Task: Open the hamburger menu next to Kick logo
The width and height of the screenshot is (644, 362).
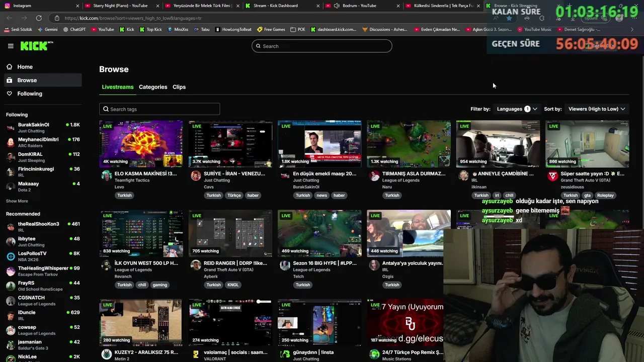Action: pyautogui.click(x=11, y=46)
